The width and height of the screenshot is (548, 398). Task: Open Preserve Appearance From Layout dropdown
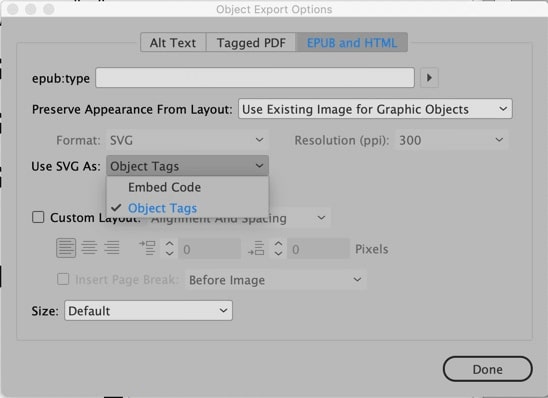(x=375, y=109)
